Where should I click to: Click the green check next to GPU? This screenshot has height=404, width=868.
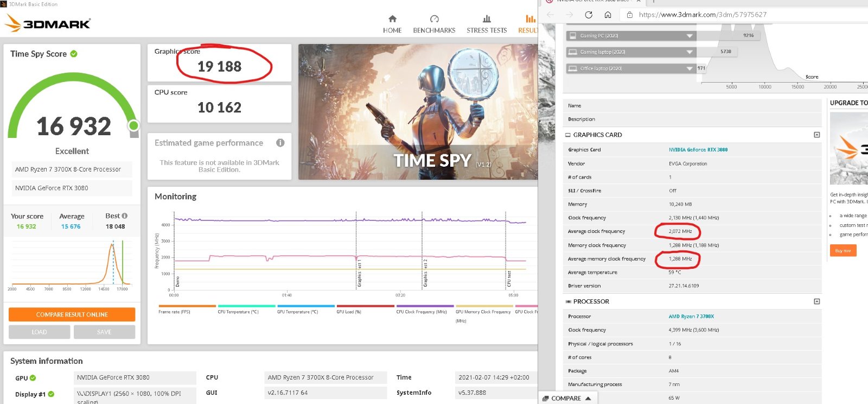[x=33, y=378]
